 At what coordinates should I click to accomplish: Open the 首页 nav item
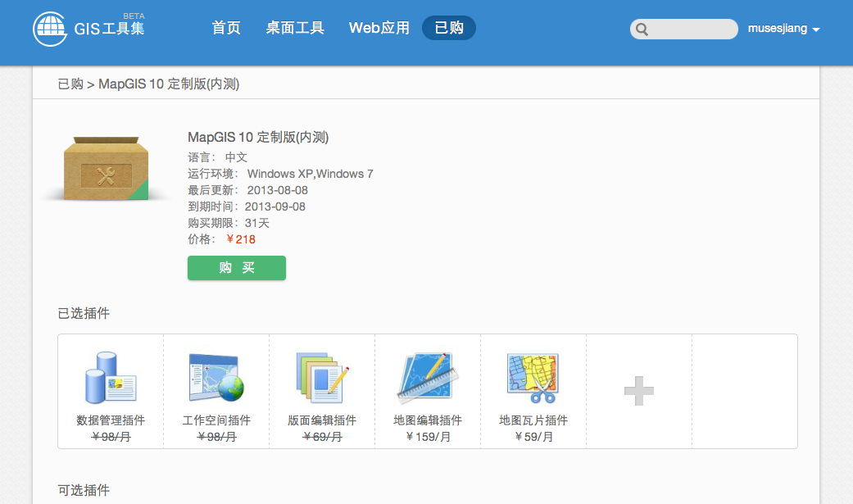point(226,28)
